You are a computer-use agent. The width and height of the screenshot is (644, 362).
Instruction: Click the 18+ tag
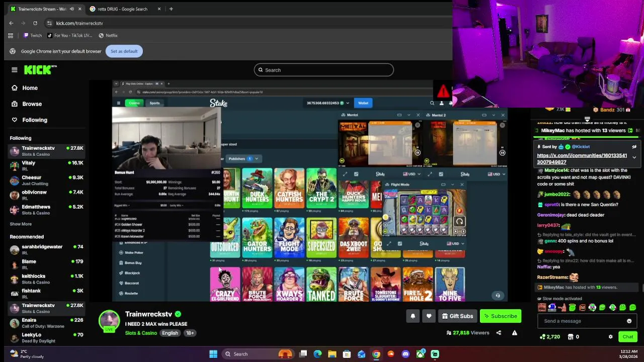tap(190, 333)
